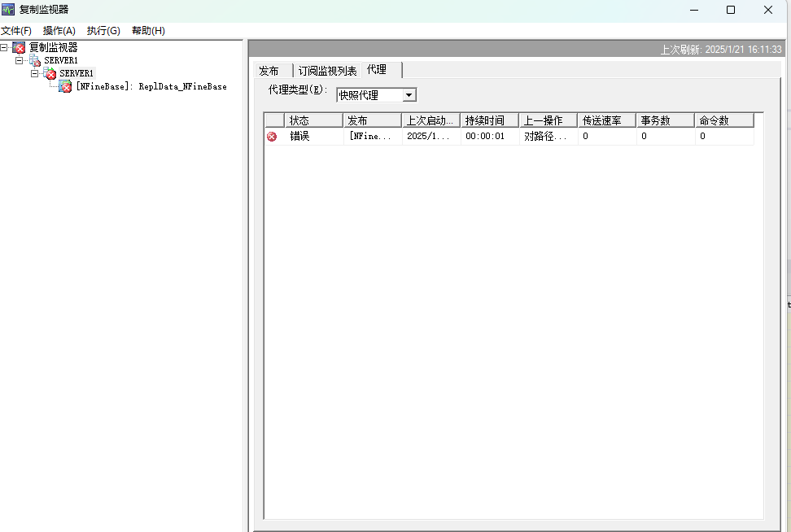This screenshot has height=532, width=791.
Task: Sort by the 上一操作 column header
Action: point(548,120)
